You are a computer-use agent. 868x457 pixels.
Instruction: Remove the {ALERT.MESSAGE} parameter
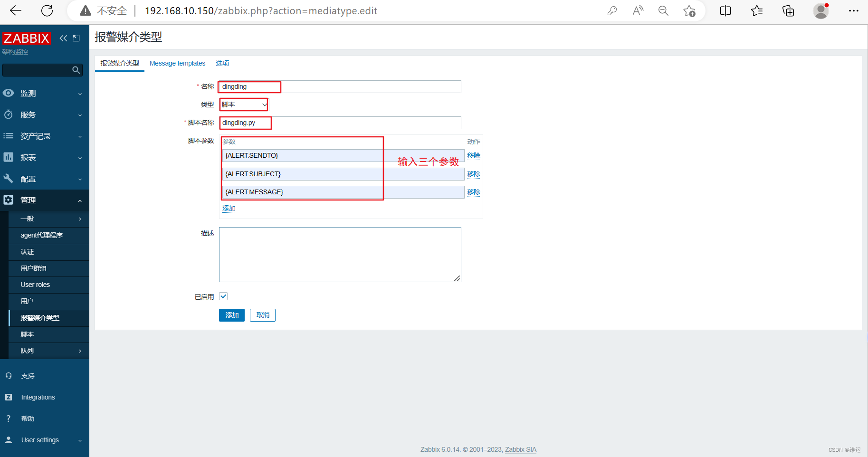click(x=474, y=192)
